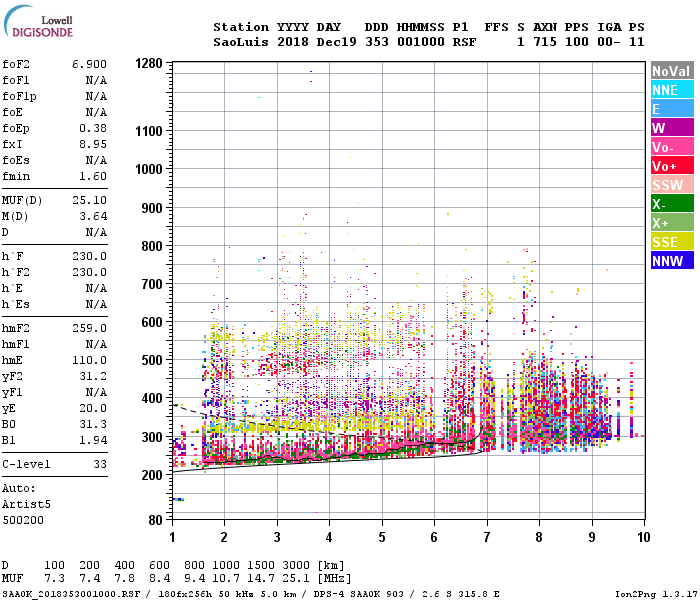Click the 1280 height axis label

pyautogui.click(x=149, y=63)
